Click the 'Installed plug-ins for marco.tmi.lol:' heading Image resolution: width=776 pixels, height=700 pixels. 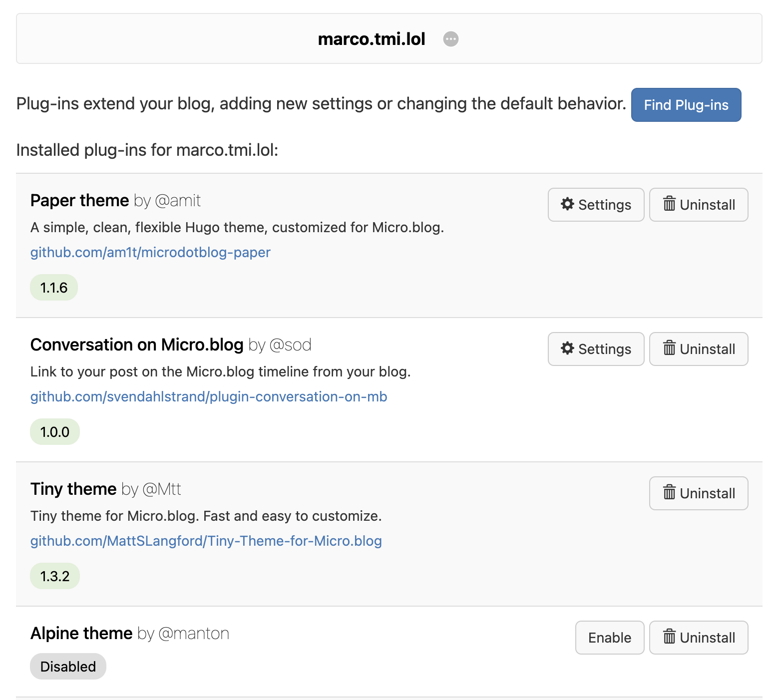tap(147, 150)
